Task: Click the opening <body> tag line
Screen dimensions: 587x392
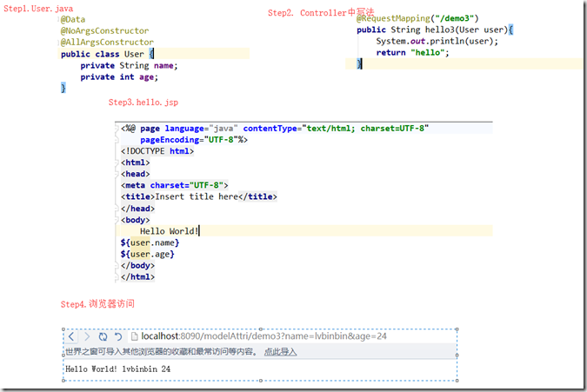Action: (135, 220)
